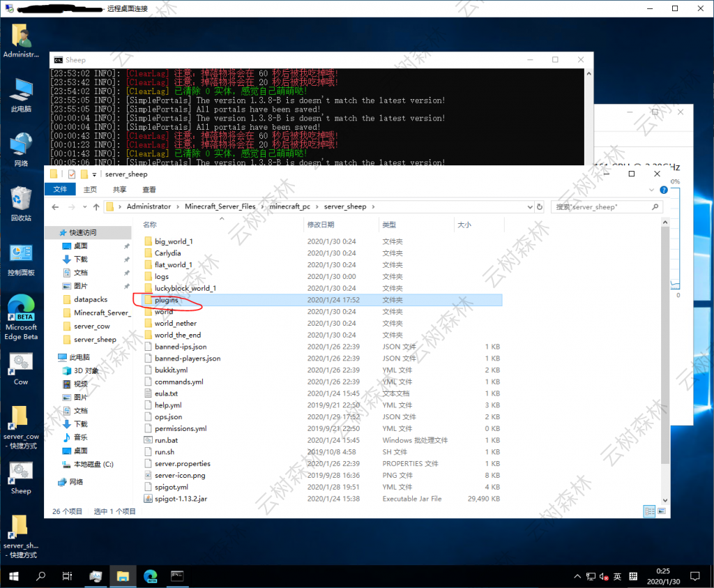Open the 共享 ribbon tab

pyautogui.click(x=119, y=190)
